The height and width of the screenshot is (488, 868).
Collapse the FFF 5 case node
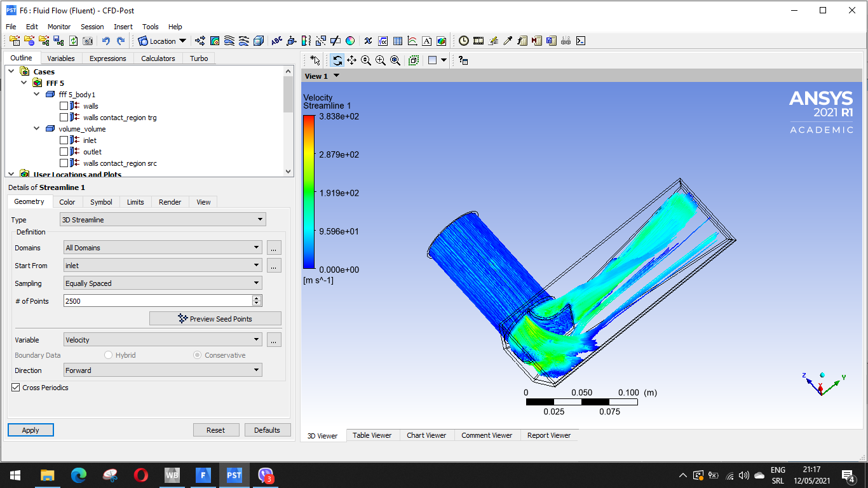tap(24, 83)
